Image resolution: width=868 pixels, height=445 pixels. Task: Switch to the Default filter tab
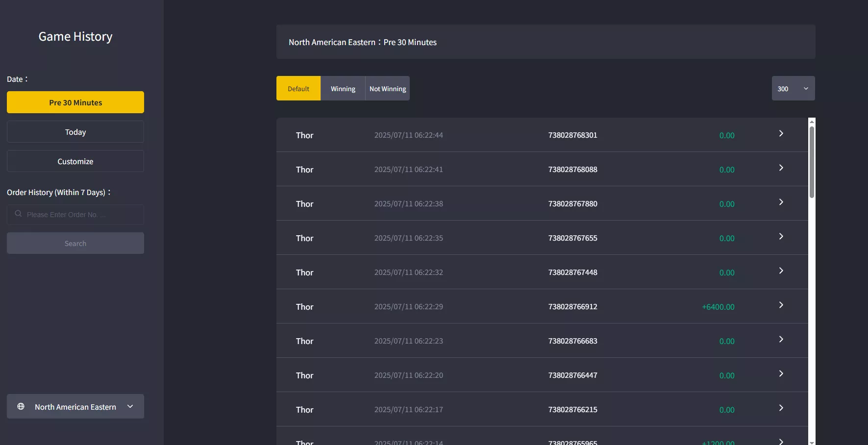[298, 88]
